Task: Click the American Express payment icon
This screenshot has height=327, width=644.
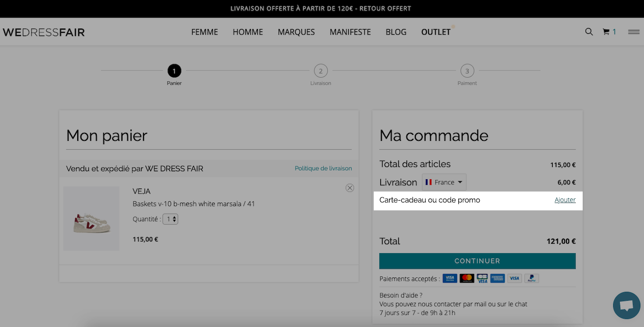Action: click(x=498, y=278)
